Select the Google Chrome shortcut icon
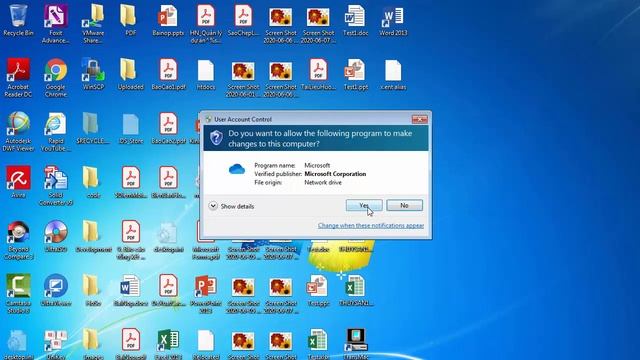The image size is (640, 360). (56, 78)
